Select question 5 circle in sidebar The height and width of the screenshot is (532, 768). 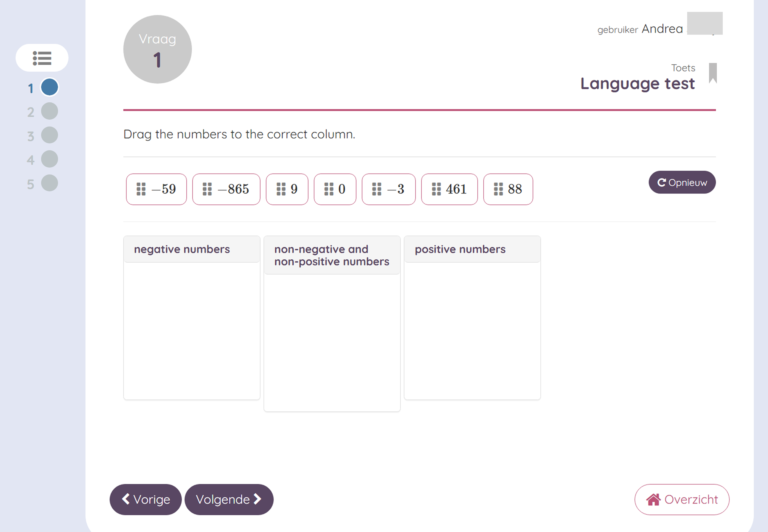click(x=49, y=183)
